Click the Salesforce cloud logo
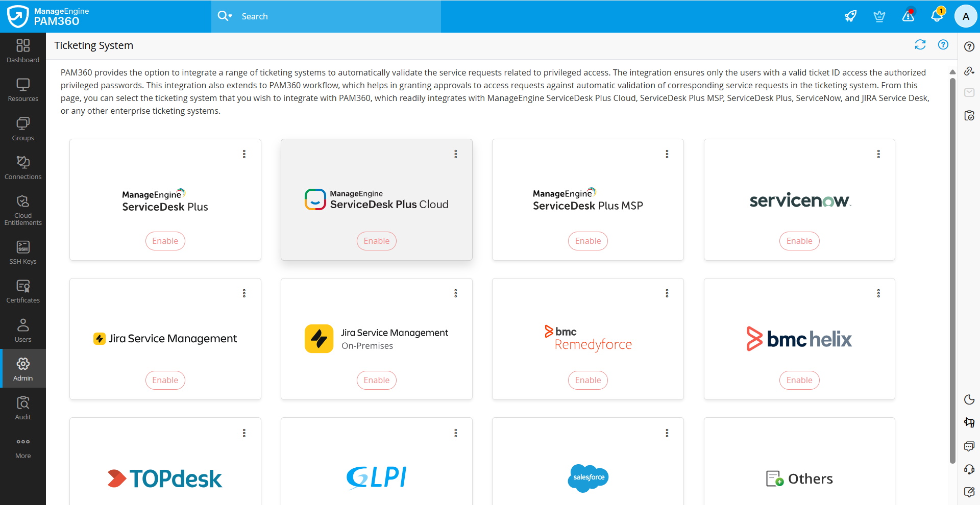The width and height of the screenshot is (980, 505). tap(588, 478)
